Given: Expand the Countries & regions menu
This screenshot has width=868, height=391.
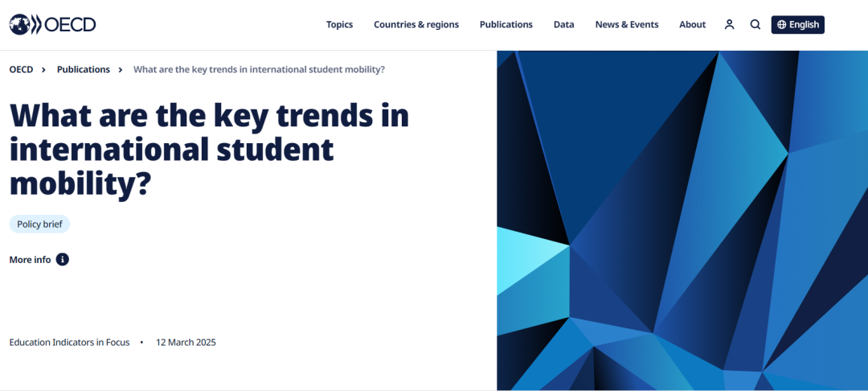Looking at the screenshot, I should click(x=416, y=25).
